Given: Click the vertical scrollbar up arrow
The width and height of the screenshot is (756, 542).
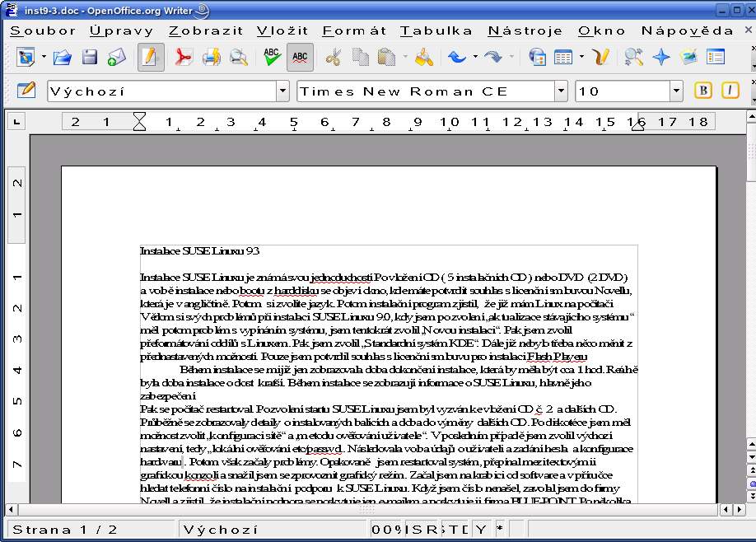Looking at the screenshot, I should point(752,116).
